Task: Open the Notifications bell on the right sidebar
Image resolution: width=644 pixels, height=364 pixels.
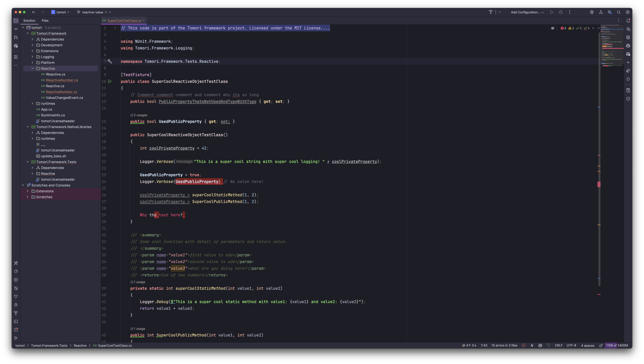Action: tap(628, 21)
